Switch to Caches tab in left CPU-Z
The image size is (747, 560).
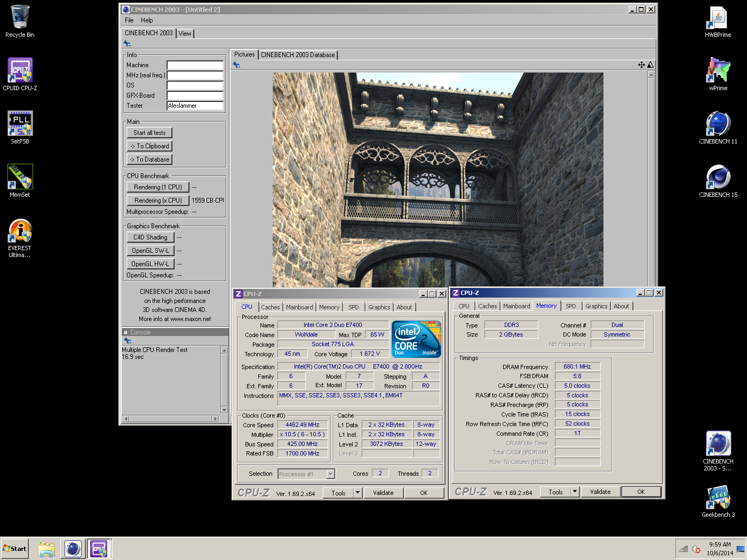[271, 307]
